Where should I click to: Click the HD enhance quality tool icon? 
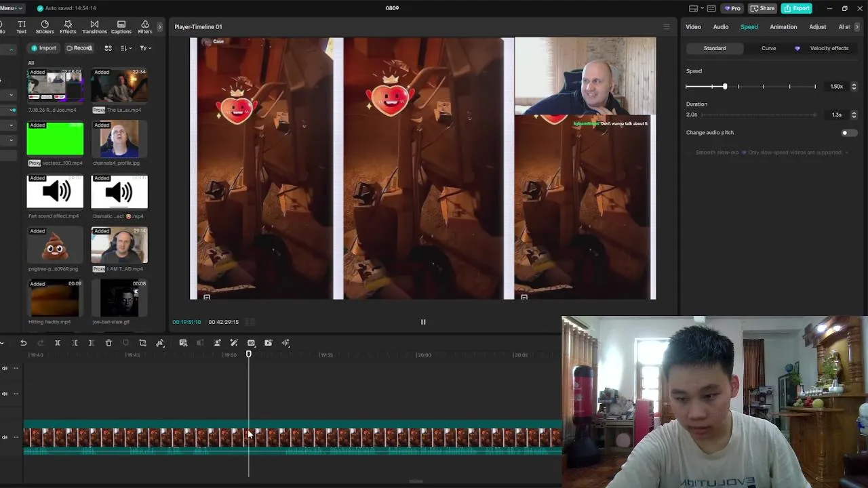(x=251, y=343)
